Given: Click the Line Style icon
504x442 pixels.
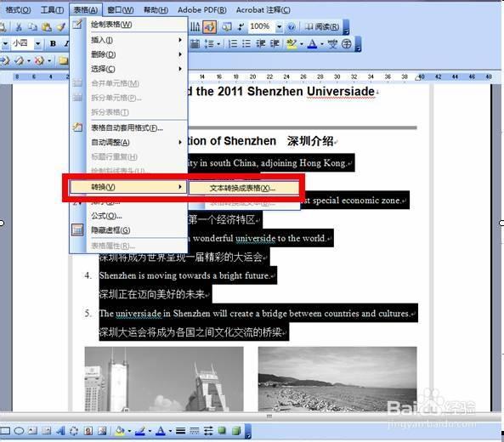Looking at the screenshot, I should 181,431.
